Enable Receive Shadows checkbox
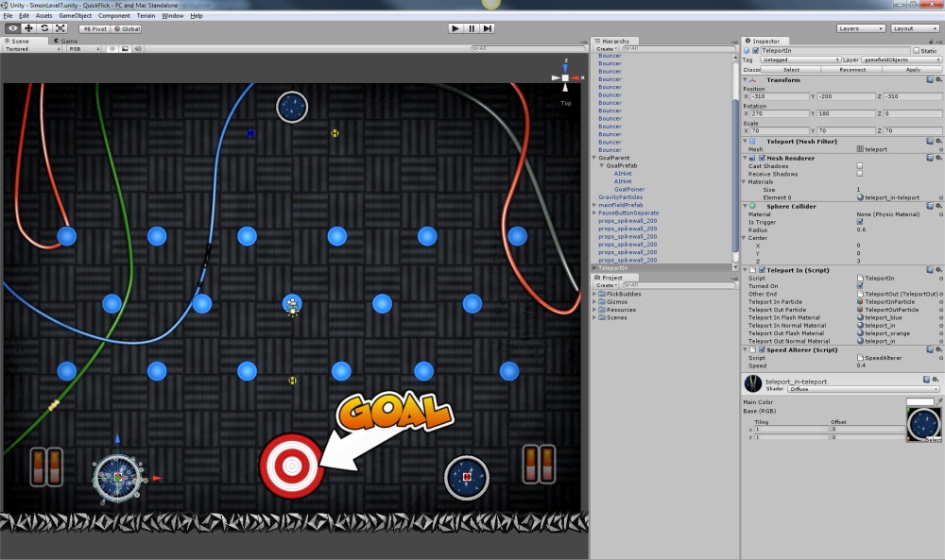This screenshot has width=945, height=560. coord(860,174)
